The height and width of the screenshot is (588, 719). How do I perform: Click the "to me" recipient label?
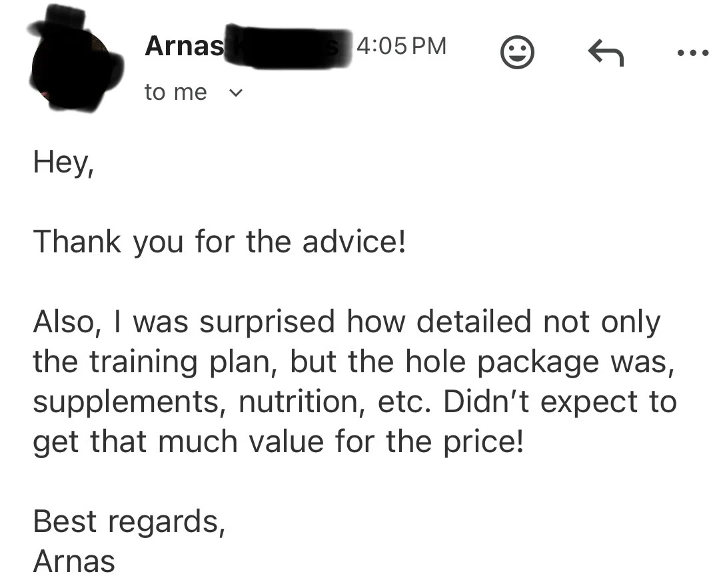(x=176, y=92)
